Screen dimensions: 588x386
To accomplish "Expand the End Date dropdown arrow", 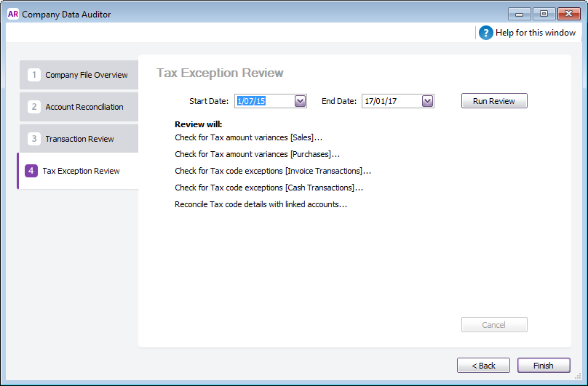I will (x=427, y=101).
